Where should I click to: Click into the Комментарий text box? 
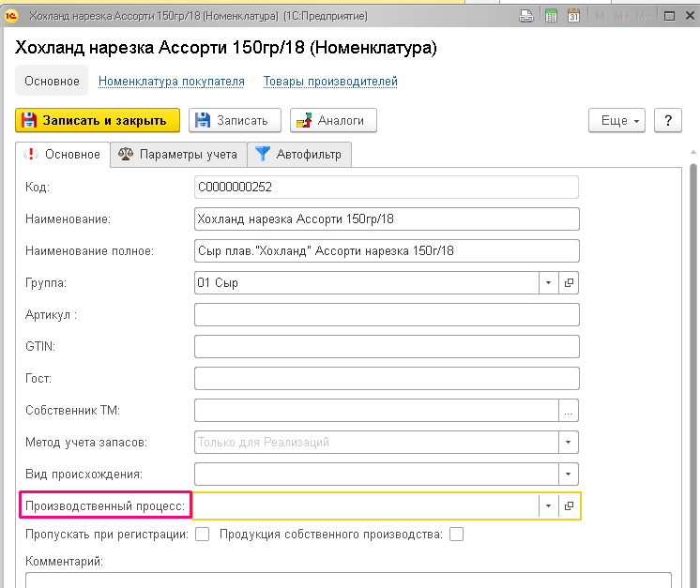348,580
